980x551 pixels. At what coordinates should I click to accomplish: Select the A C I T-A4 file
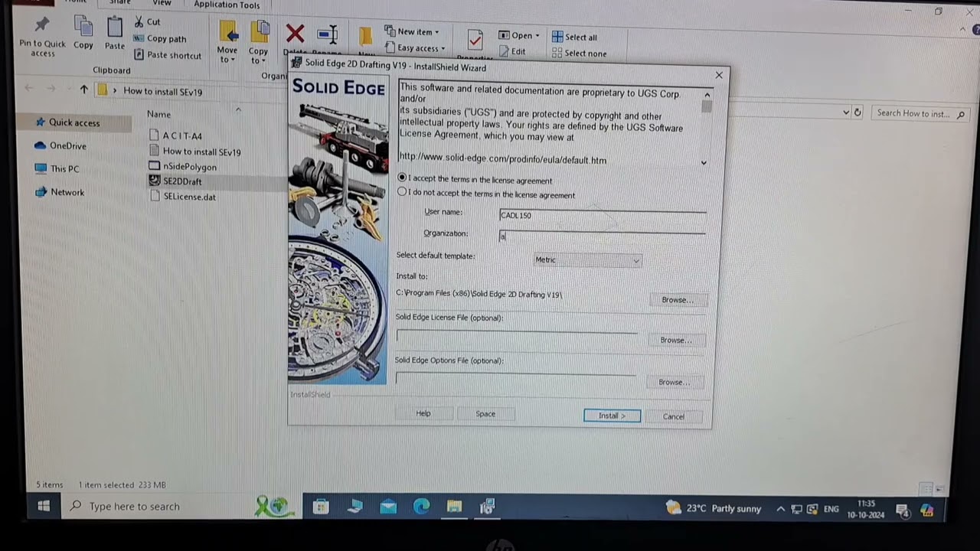point(181,135)
